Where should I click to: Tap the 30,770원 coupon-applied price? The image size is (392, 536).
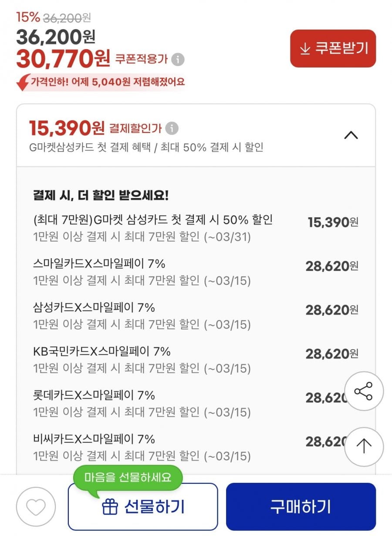pyautogui.click(x=63, y=59)
